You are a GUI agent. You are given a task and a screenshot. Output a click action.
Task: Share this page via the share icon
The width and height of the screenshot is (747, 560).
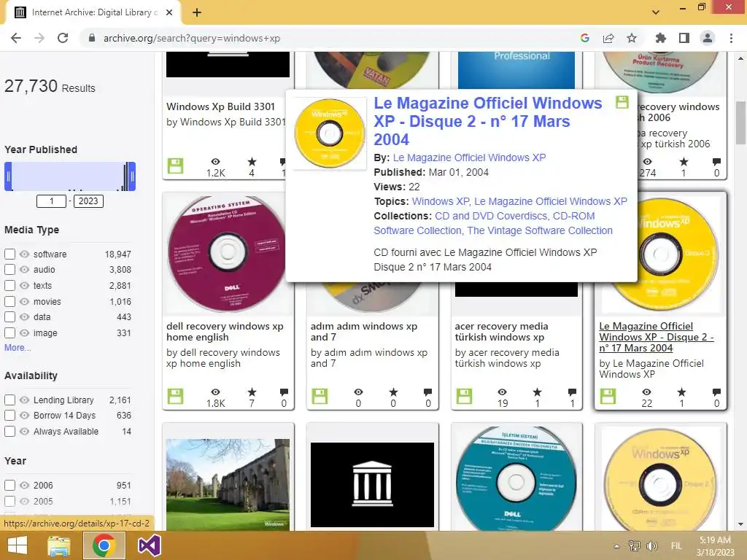608,38
